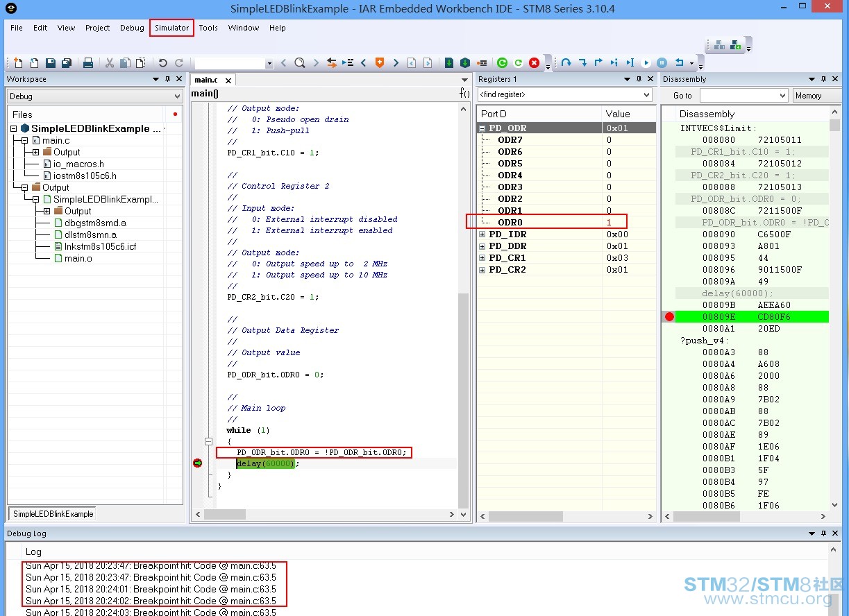
Task: Paste from the clipboard
Action: [x=140, y=63]
